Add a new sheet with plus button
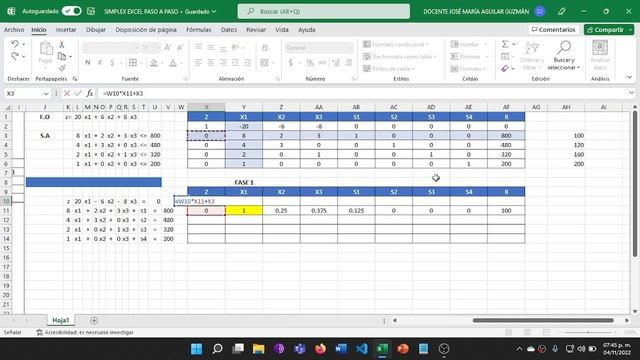The image size is (640, 360). (94, 320)
